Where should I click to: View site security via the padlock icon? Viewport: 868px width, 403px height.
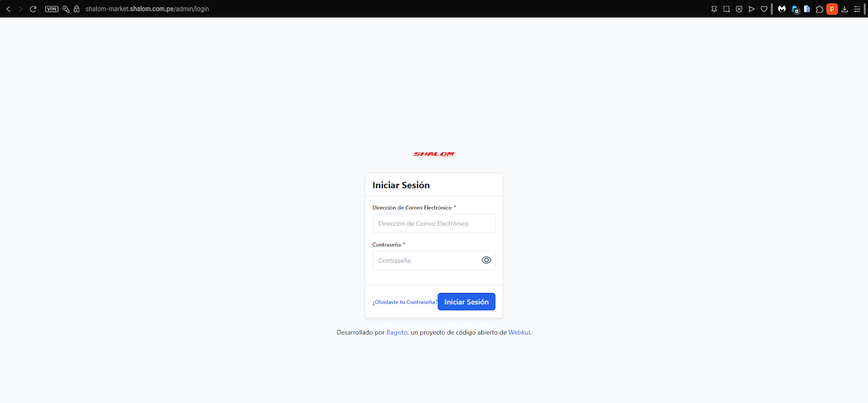[x=76, y=9]
